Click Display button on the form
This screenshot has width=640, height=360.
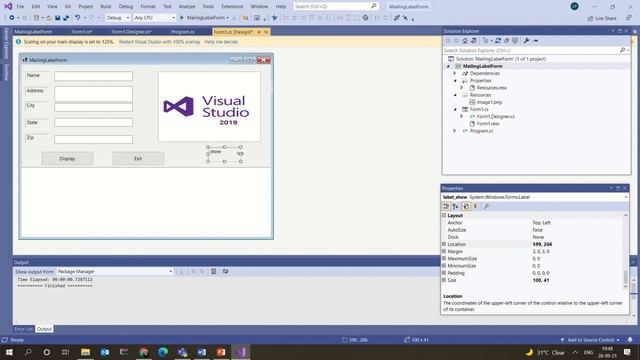pos(67,158)
